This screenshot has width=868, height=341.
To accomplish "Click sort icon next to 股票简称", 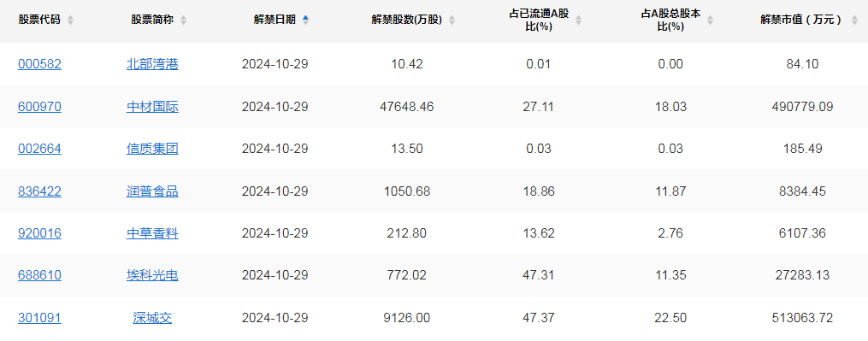I will tap(183, 21).
